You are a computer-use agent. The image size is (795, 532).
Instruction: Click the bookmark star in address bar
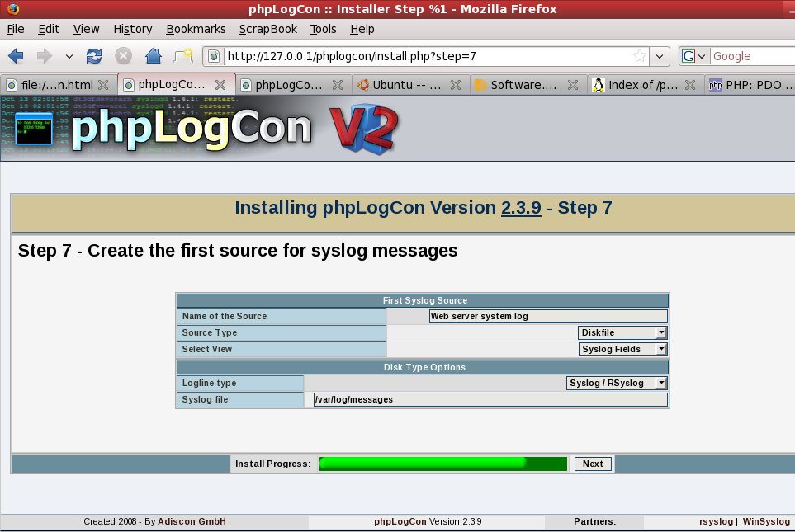[x=640, y=56]
